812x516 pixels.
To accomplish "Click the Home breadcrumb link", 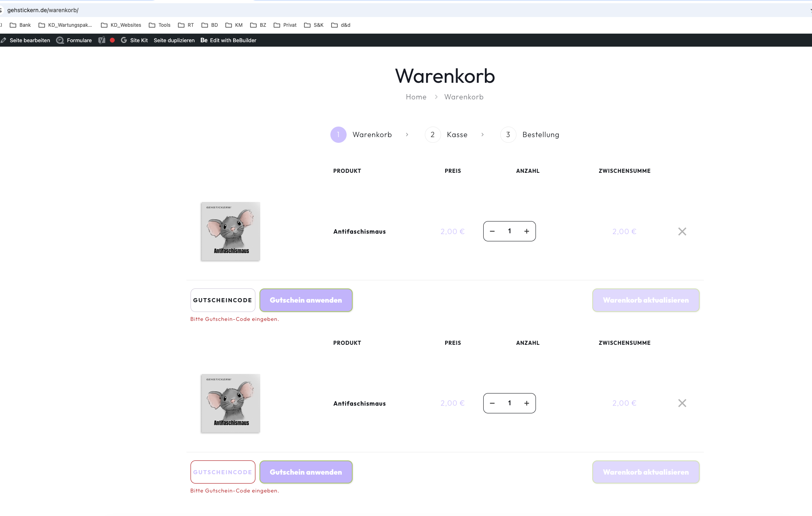I will tap(416, 97).
